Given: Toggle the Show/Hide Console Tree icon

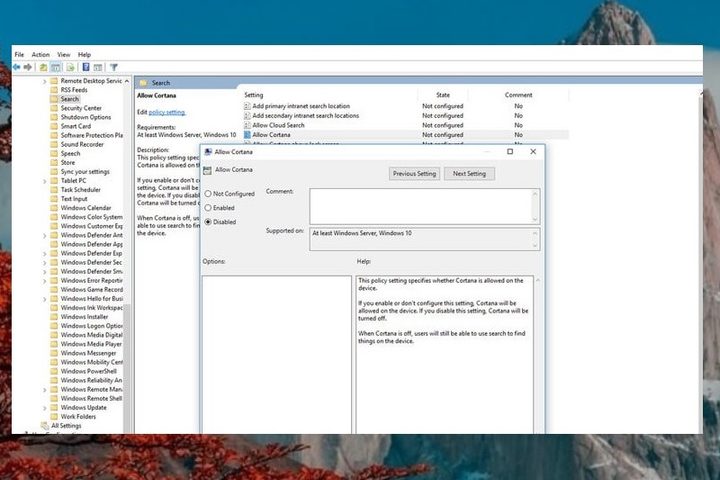Looking at the screenshot, I should point(56,68).
